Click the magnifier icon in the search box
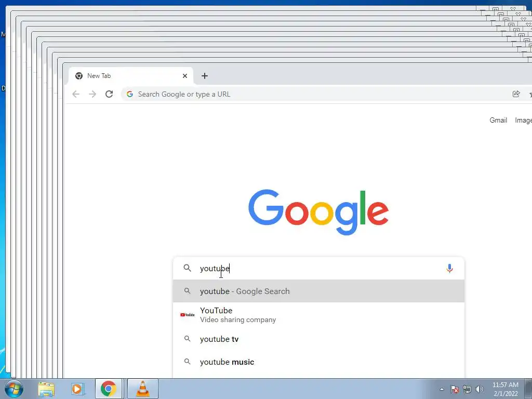Image resolution: width=532 pixels, height=399 pixels. tap(187, 268)
